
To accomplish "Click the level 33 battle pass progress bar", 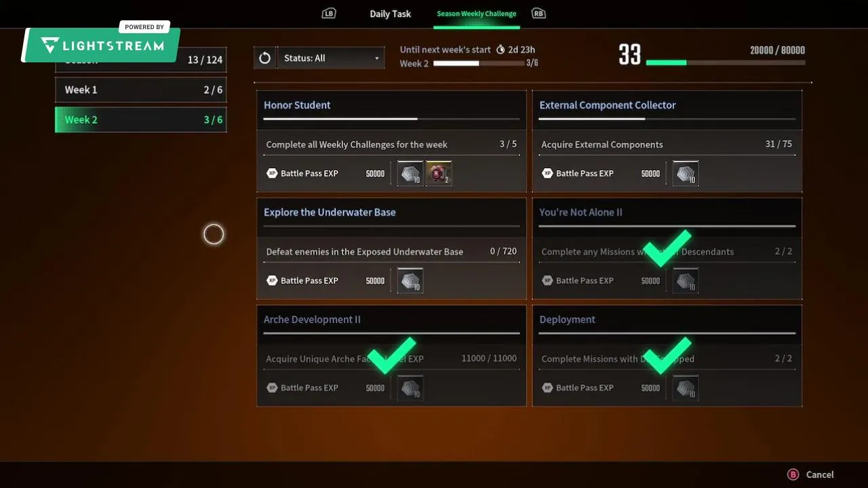I will (726, 62).
